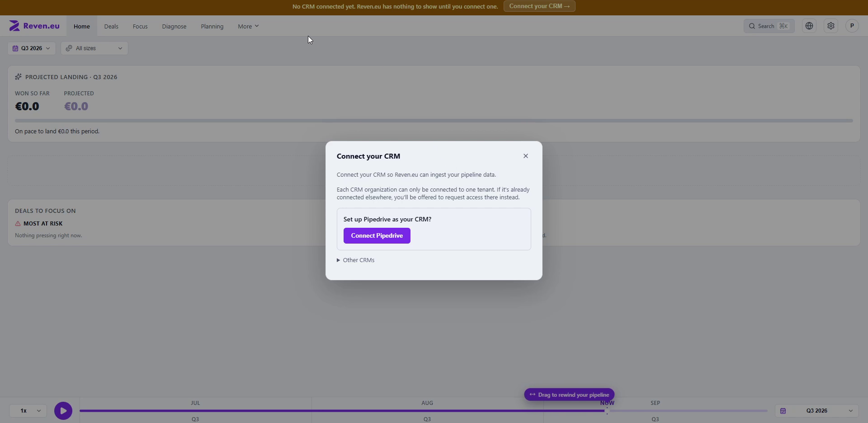Click the Projected €0.0 value
Screen dimensions: 868x423
(76, 107)
